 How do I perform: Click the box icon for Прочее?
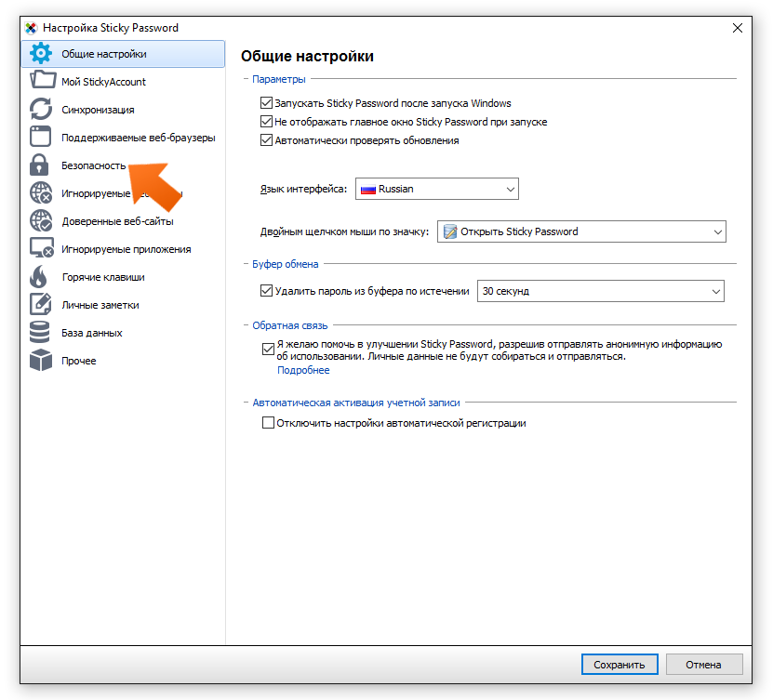pos(40,360)
